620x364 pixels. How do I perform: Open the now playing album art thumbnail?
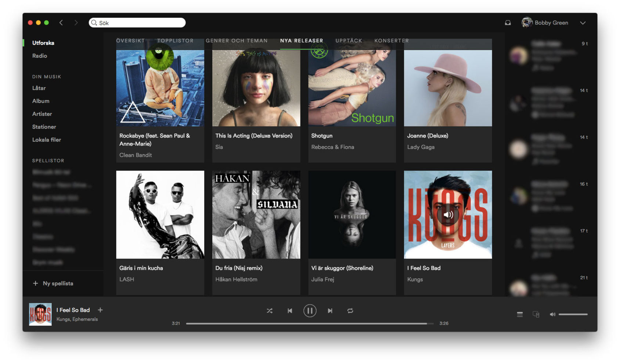coord(40,314)
